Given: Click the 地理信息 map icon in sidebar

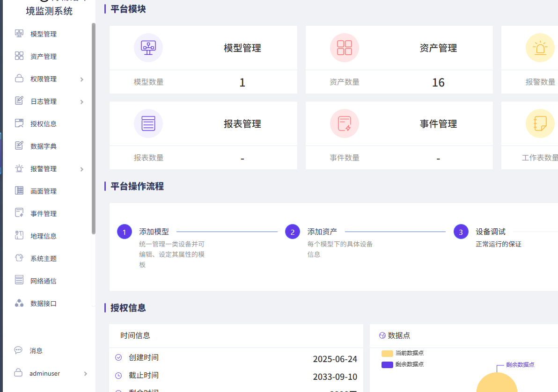Looking at the screenshot, I should point(19,235).
